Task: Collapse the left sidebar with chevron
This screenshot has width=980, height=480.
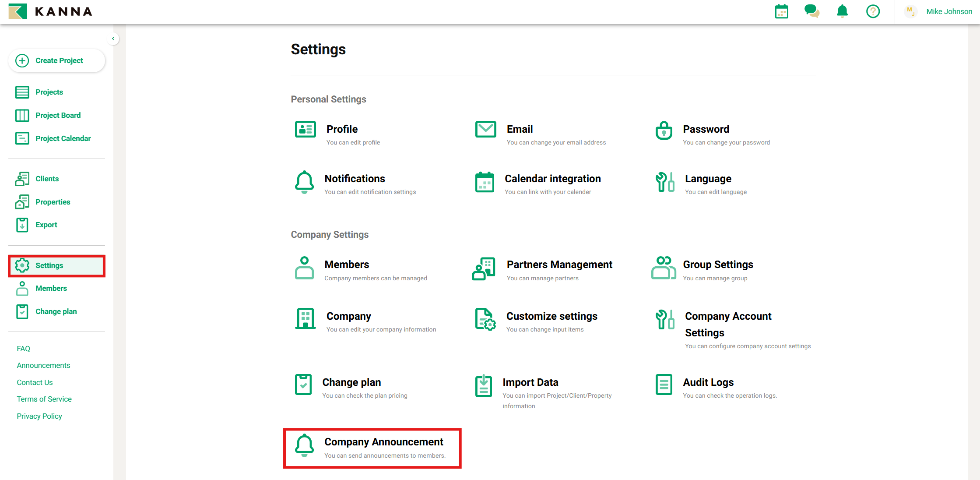Action: pyautogui.click(x=113, y=39)
